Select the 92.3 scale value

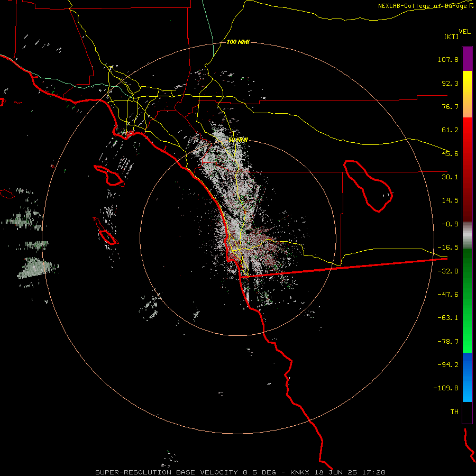450,83
